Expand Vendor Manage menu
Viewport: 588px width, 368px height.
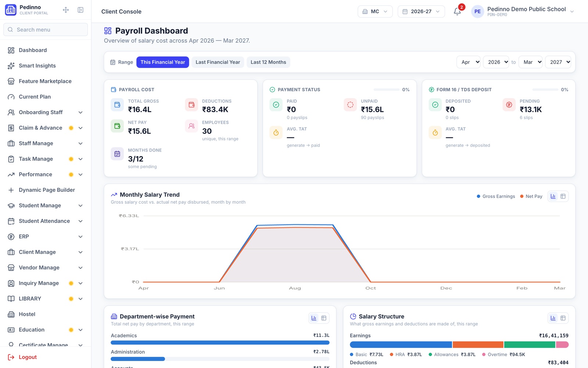pyautogui.click(x=46, y=268)
